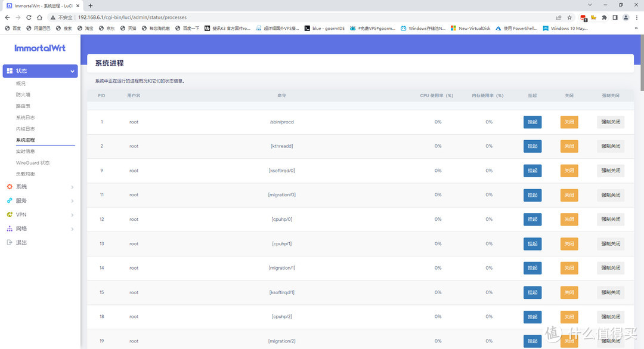Open the 实时信息 page

[x=26, y=152]
